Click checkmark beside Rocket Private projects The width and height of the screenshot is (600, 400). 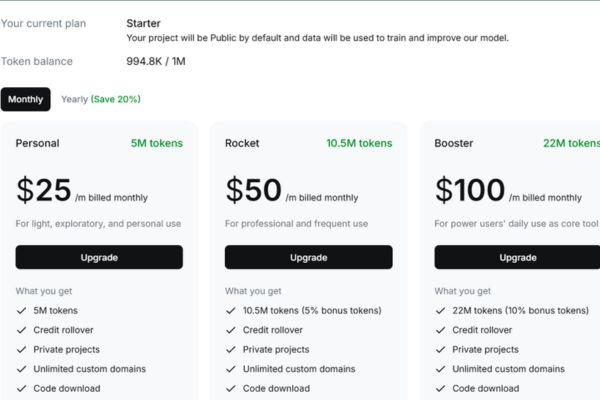click(231, 350)
